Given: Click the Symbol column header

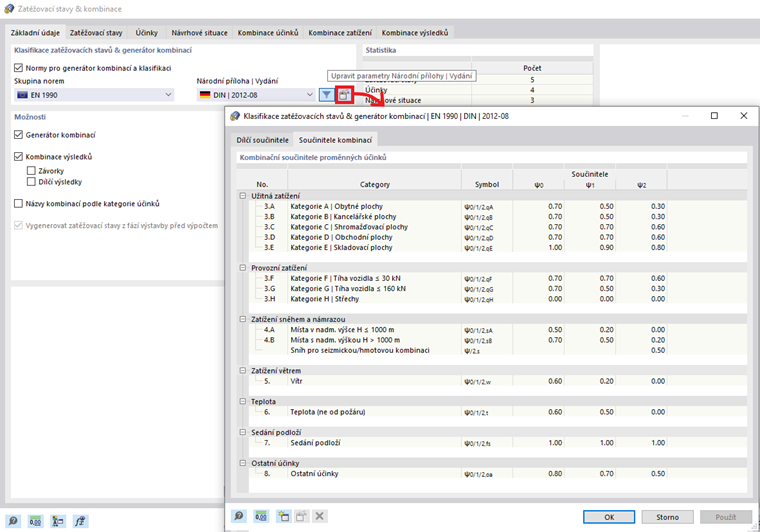Looking at the screenshot, I should (487, 184).
